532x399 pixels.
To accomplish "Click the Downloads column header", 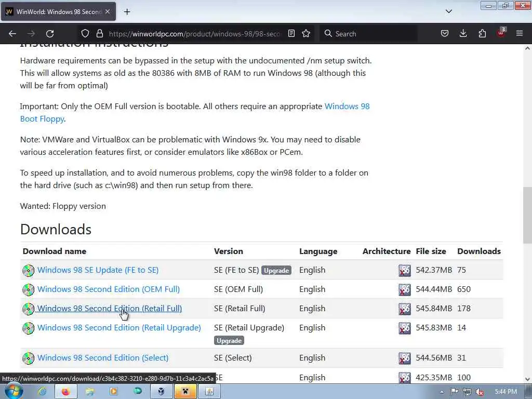I will 479,251.
